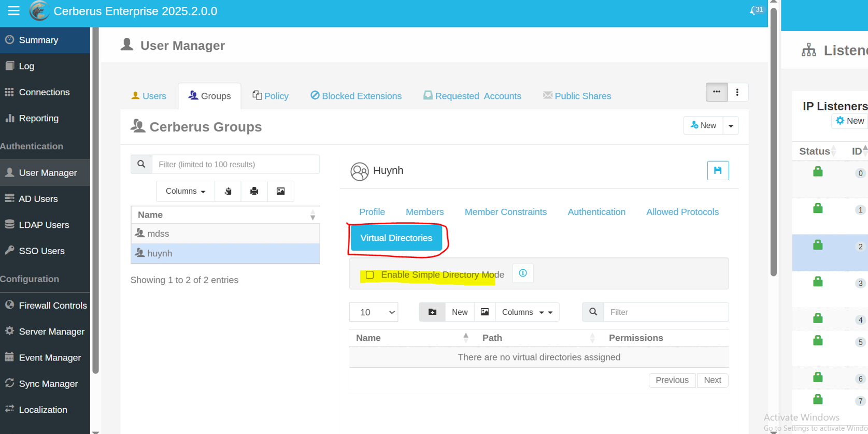Open the Member Constraints tab
The image size is (868, 434).
(x=506, y=212)
